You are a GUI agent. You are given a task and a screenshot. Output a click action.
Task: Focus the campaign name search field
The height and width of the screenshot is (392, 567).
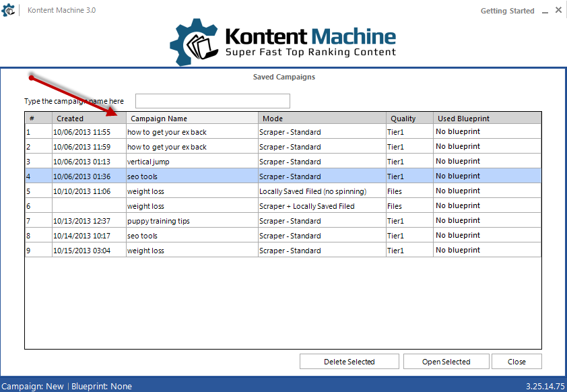(x=213, y=101)
